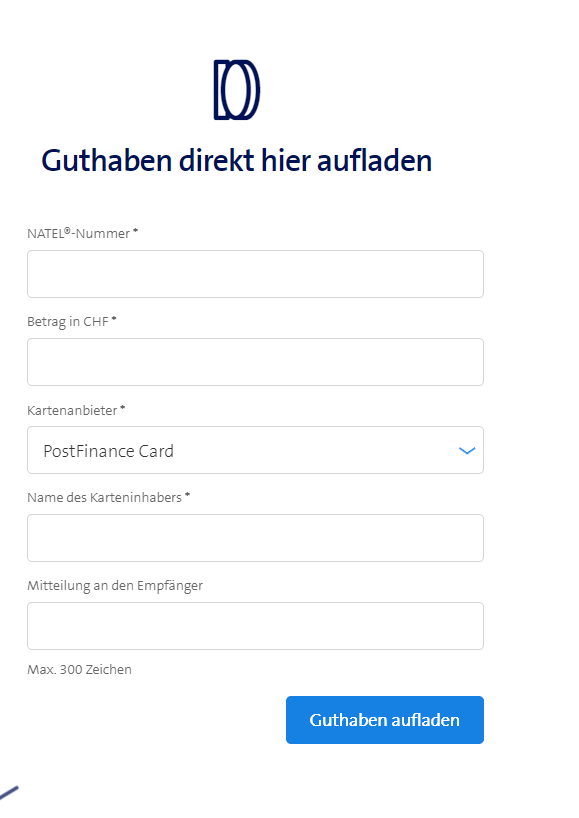Click the Mitteilung an den Empfänger field
This screenshot has height=818, width=579.
(x=255, y=625)
